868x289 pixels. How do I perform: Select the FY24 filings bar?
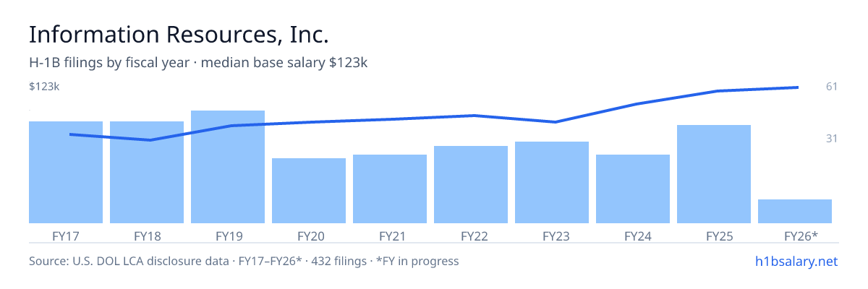point(633,189)
